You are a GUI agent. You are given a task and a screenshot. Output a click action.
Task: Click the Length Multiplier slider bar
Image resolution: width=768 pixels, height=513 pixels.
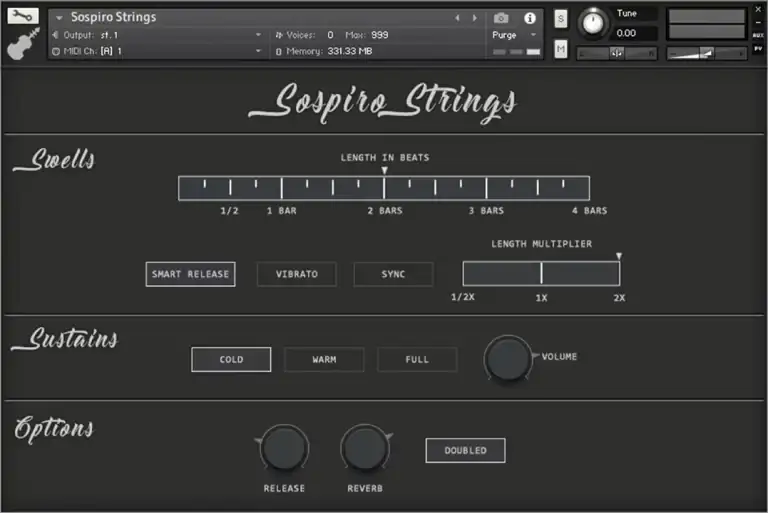(541, 273)
